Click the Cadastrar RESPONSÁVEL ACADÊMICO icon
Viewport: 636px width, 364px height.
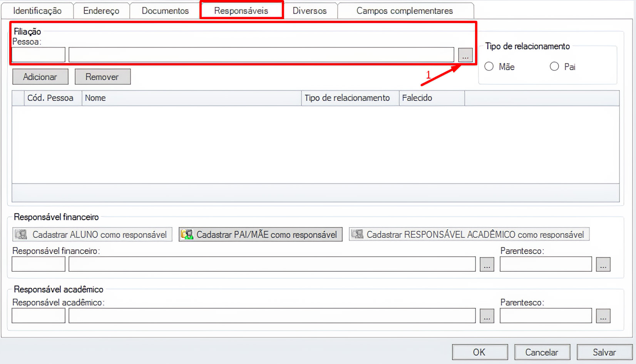(x=357, y=234)
